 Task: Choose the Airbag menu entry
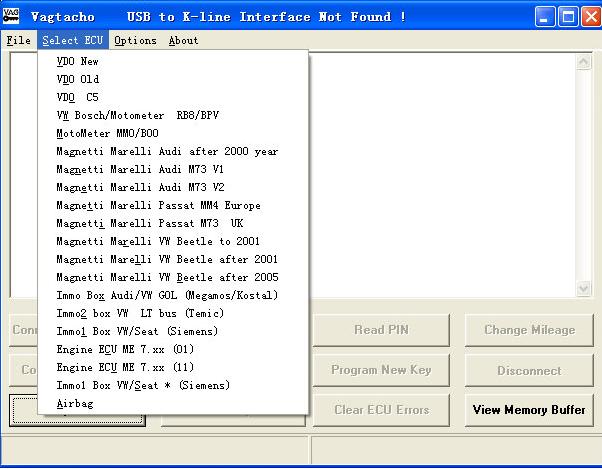[173, 404]
